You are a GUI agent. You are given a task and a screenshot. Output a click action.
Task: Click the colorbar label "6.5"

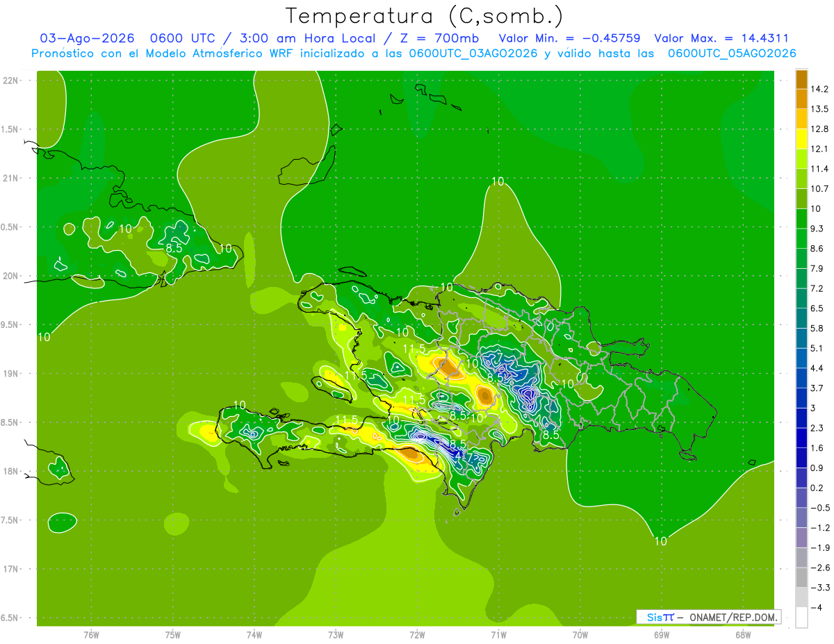pos(817,308)
